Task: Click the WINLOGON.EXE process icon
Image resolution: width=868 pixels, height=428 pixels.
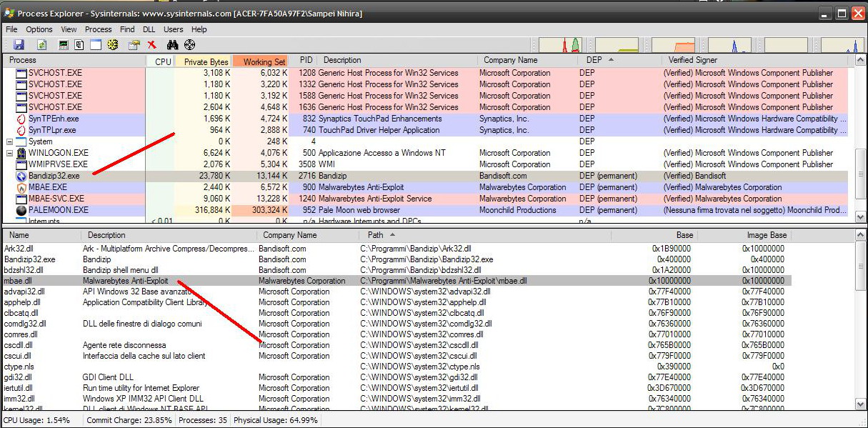Action: coord(21,153)
